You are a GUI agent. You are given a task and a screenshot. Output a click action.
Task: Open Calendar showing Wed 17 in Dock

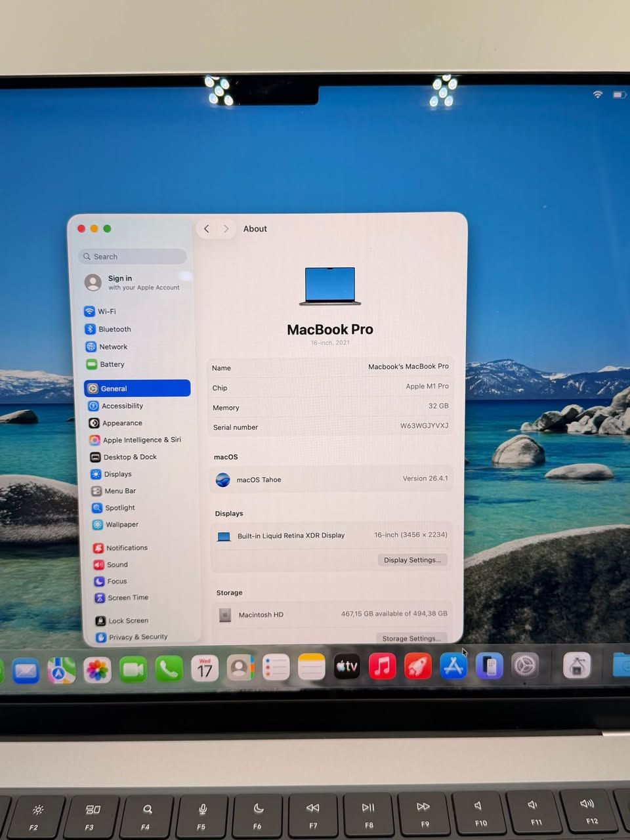[205, 669]
